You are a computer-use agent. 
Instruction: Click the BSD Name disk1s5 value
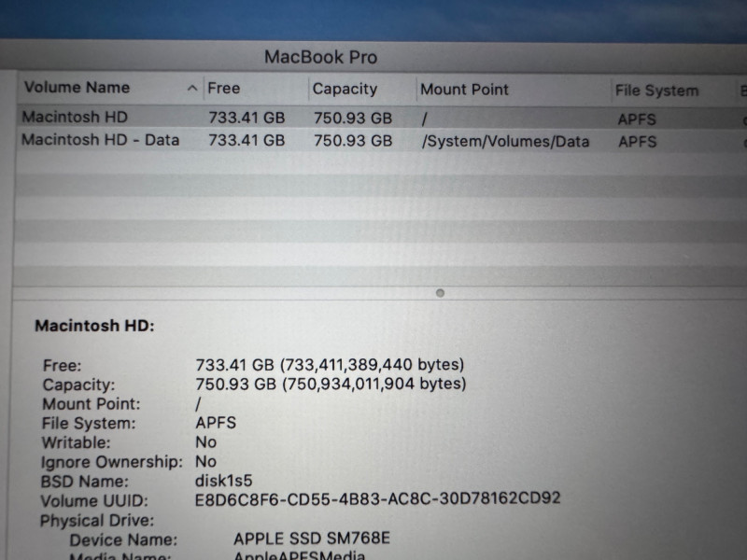pyautogui.click(x=225, y=481)
